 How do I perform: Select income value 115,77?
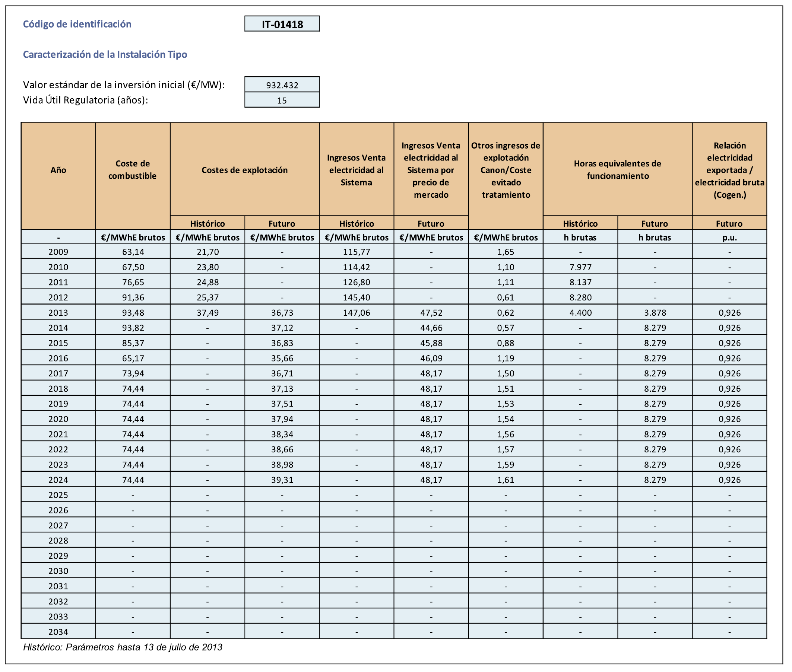click(357, 252)
